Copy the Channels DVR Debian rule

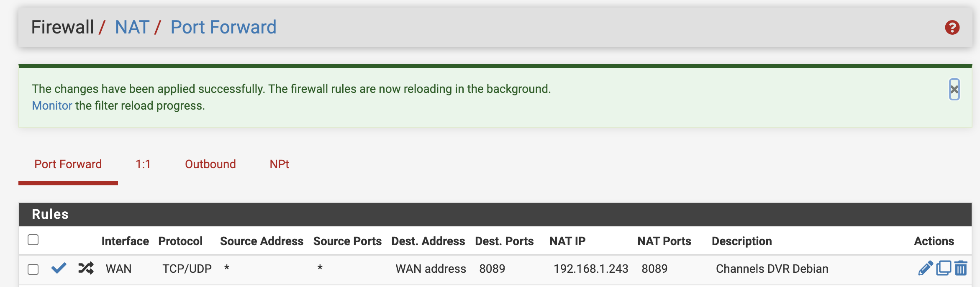943,268
